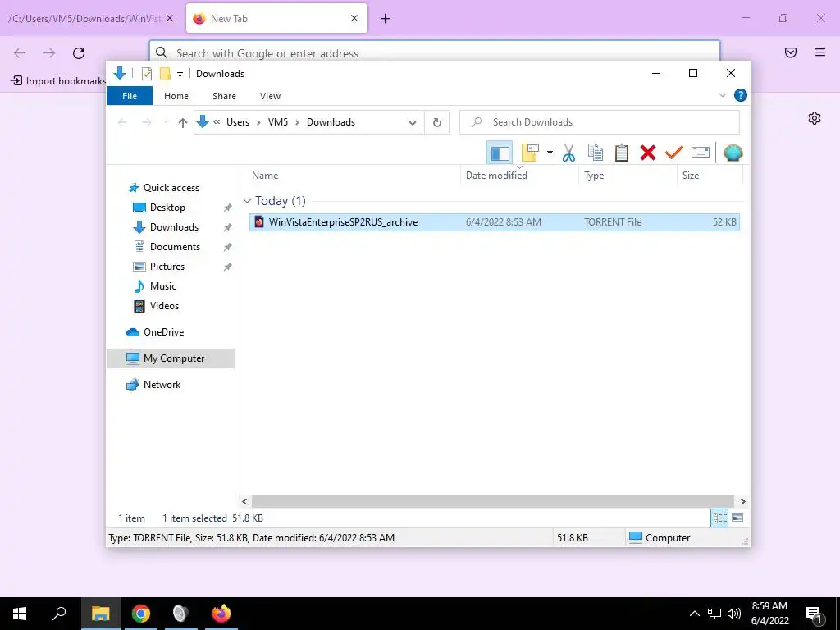
Task: Click the Pocket icon in Firefox
Action: click(x=791, y=52)
